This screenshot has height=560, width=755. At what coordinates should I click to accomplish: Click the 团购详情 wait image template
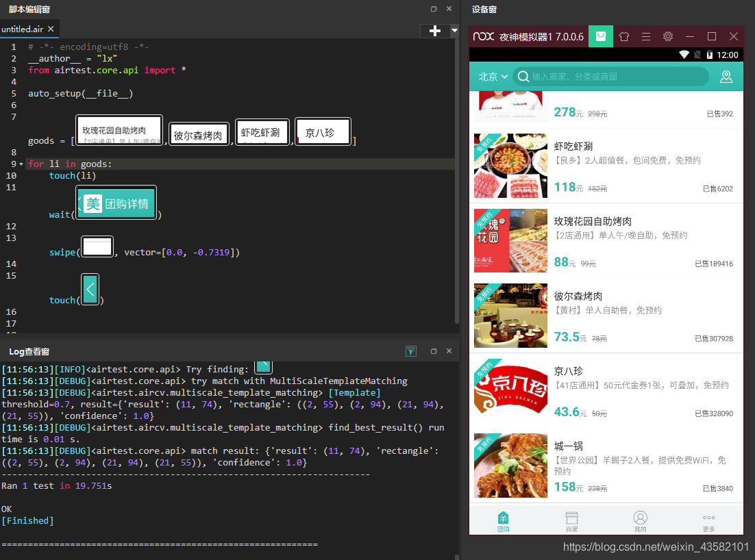click(x=116, y=203)
